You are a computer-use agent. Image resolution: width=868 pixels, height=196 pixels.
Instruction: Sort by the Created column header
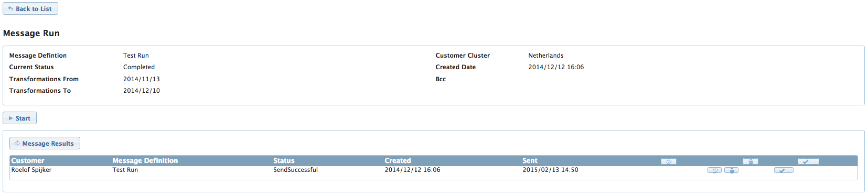click(x=398, y=161)
